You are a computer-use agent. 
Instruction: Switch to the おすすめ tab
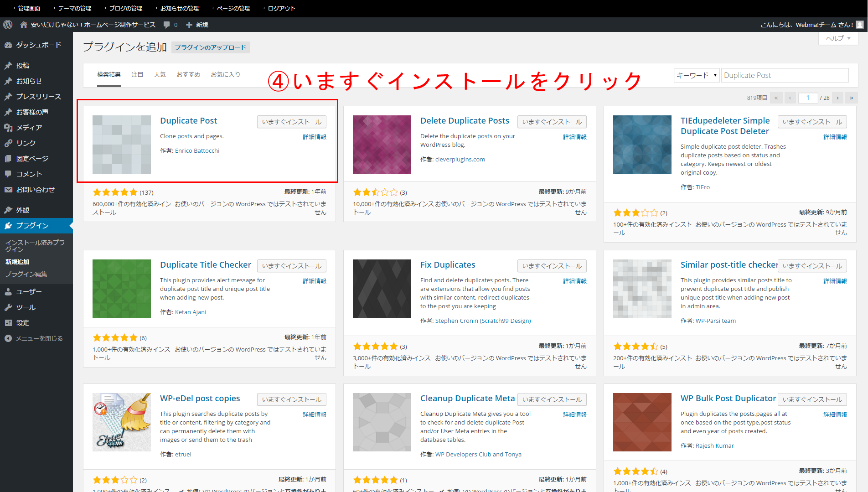[188, 74]
